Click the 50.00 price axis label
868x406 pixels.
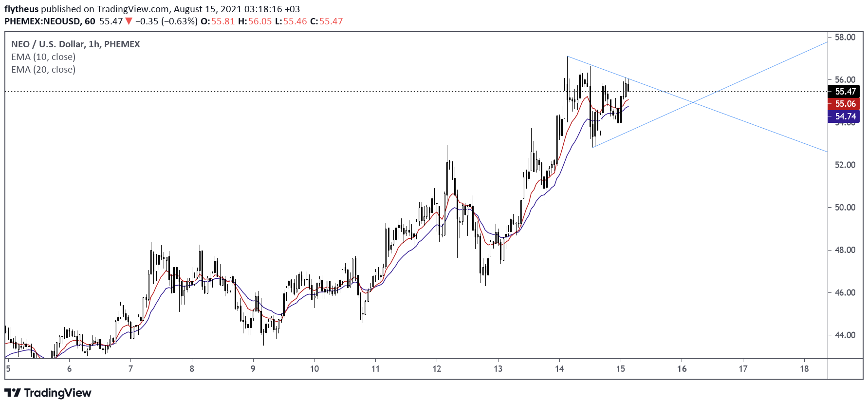[845, 207]
